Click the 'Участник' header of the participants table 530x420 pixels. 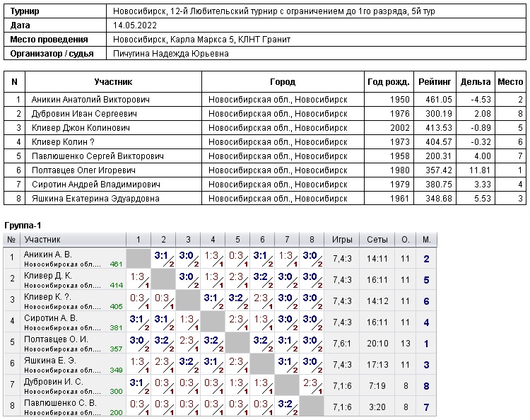click(x=113, y=82)
